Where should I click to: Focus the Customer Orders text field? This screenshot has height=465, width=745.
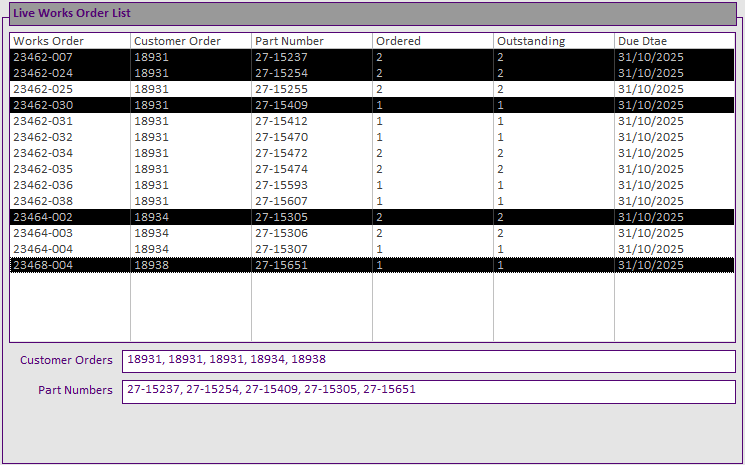(429, 361)
